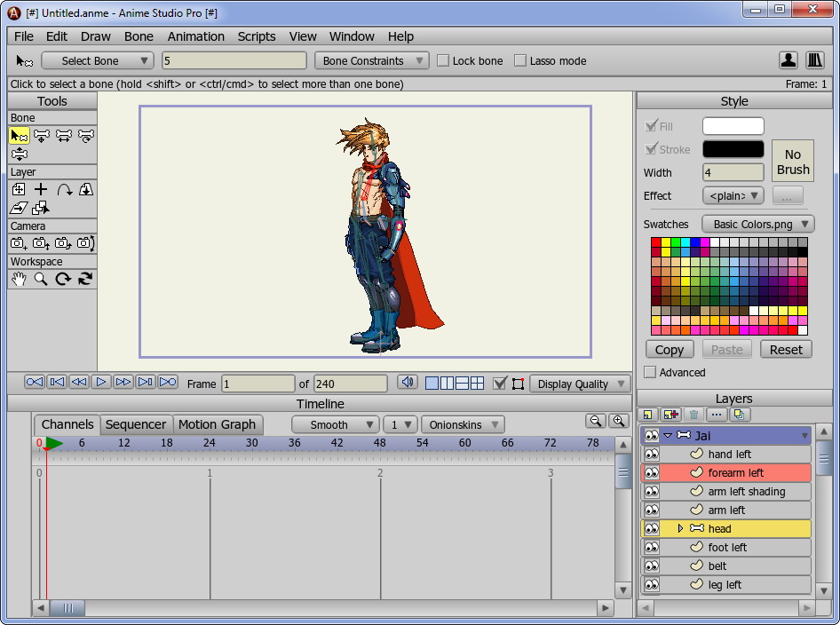Enable the Advanced style checkbox
The height and width of the screenshot is (625, 840).
(650, 372)
